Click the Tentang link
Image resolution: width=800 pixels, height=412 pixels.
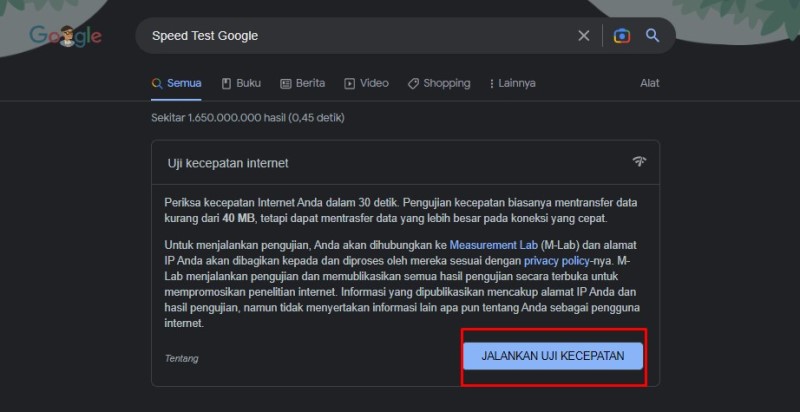pos(182,358)
